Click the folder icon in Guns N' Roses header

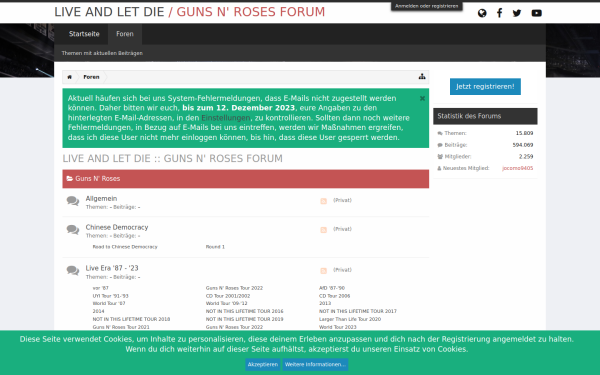[69, 179]
